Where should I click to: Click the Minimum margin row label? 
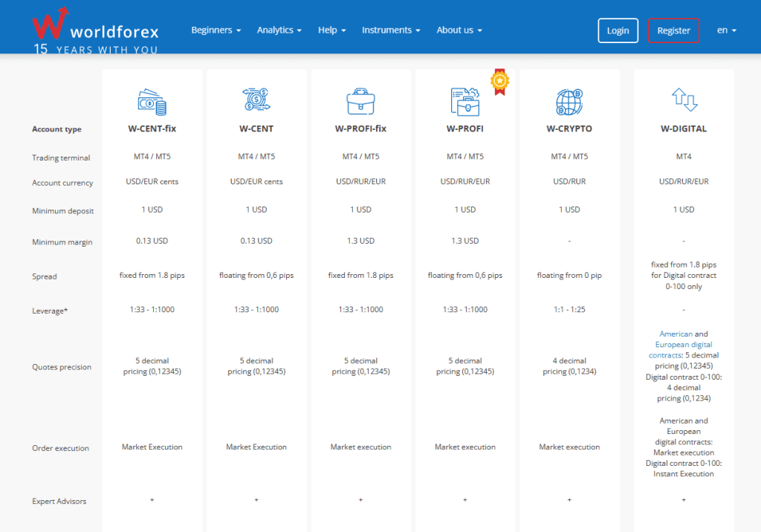[62, 242]
